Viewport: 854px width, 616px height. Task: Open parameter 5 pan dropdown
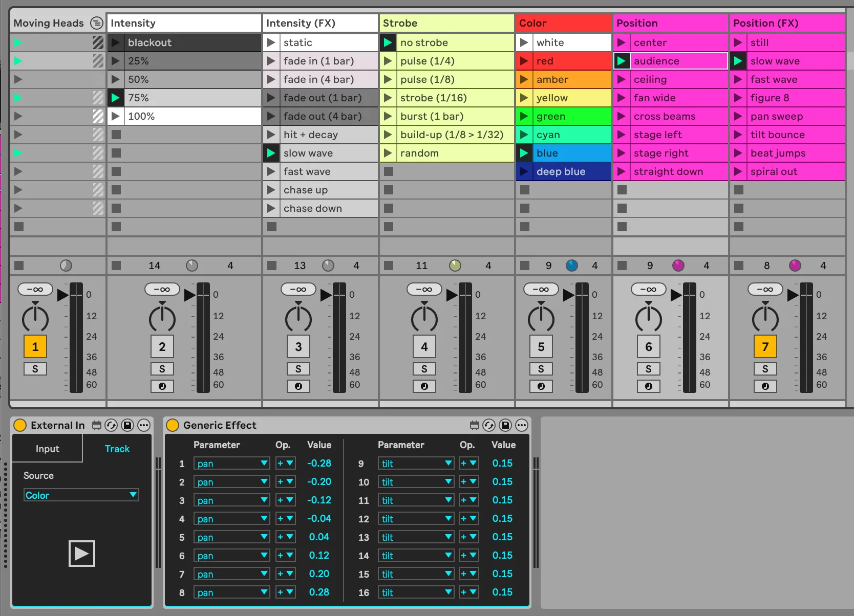click(232, 537)
